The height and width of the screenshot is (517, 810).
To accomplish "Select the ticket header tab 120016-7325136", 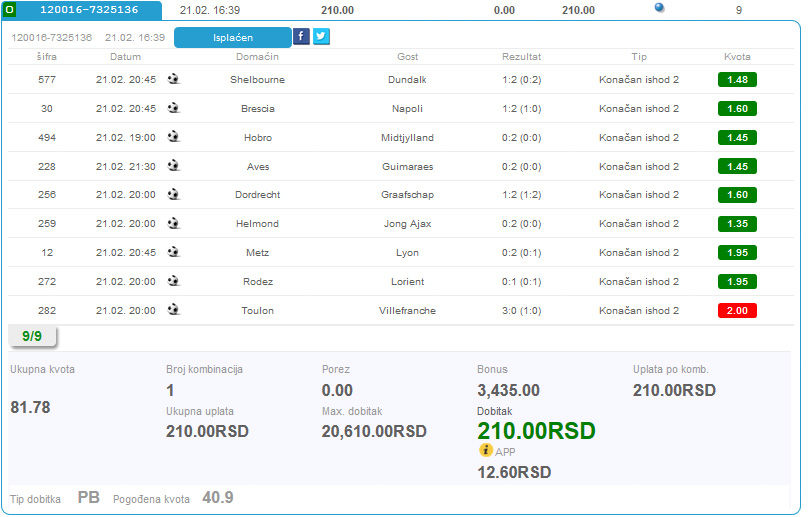I will pos(89,10).
